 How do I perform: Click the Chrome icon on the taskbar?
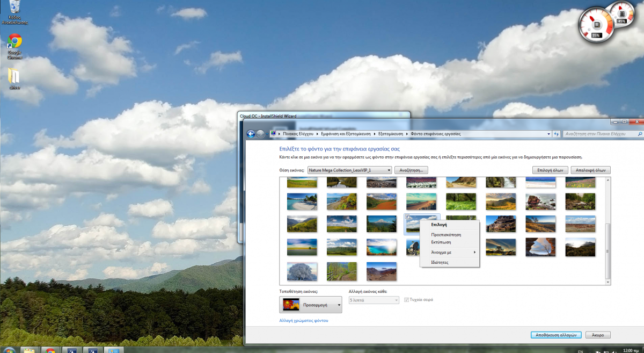point(50,350)
